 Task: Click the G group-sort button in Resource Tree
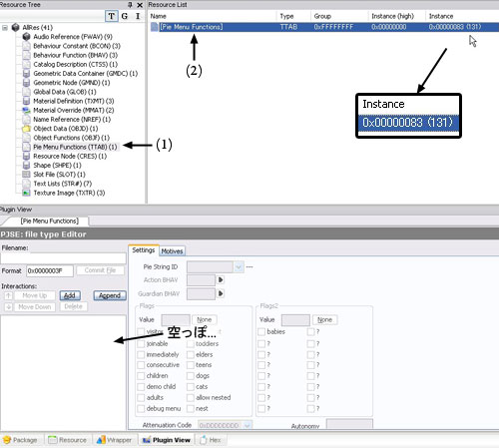[x=125, y=16]
